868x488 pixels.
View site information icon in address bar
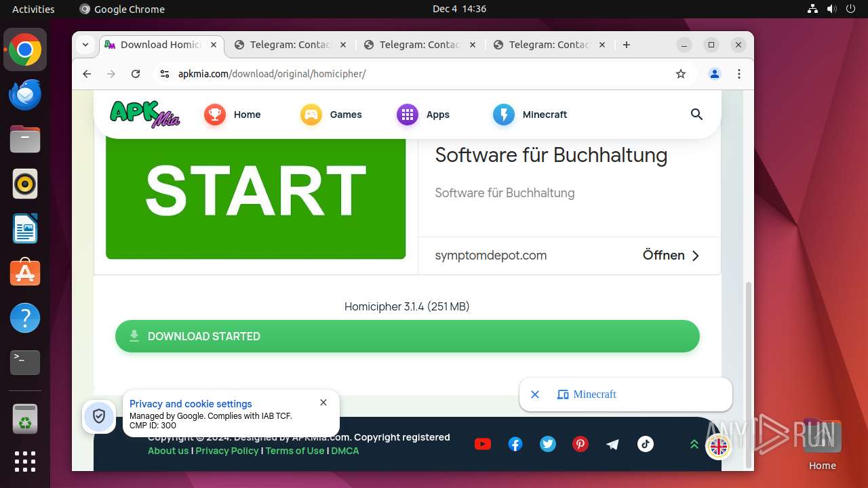(164, 74)
